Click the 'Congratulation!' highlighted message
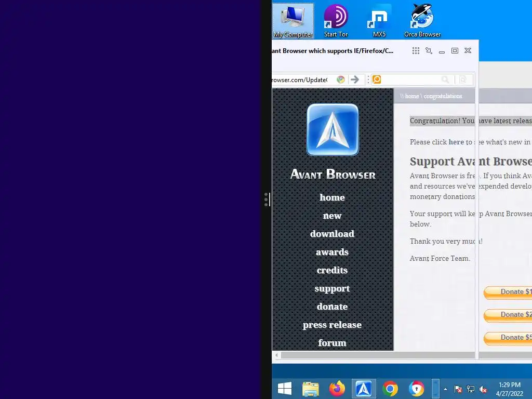This screenshot has height=399, width=532. tap(471, 121)
